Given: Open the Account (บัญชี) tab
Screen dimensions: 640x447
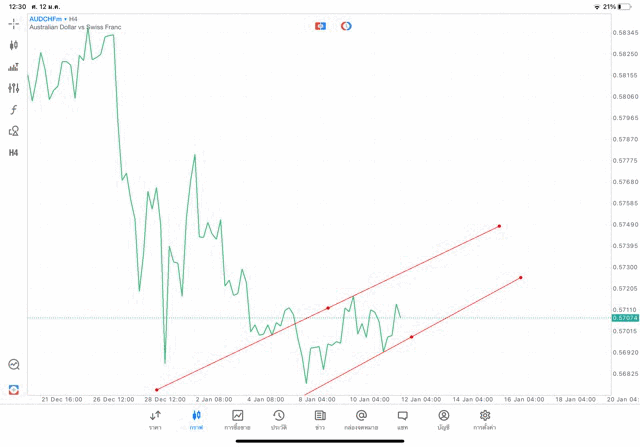Looking at the screenshot, I should 443,419.
